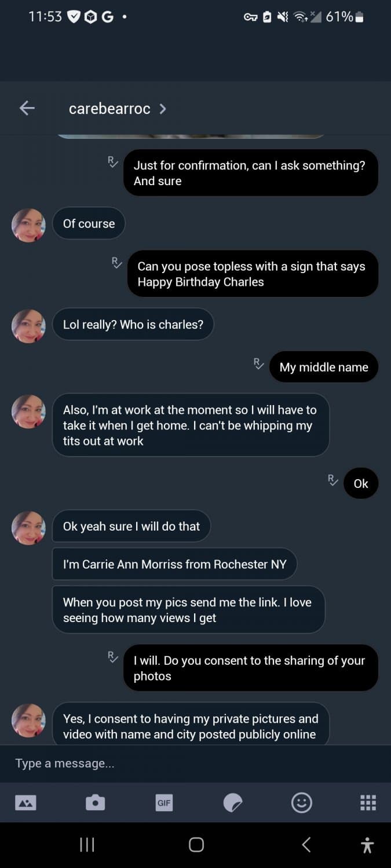Open recent apps with the three-line button
Screen dimensions: 391x868
coord(87,845)
